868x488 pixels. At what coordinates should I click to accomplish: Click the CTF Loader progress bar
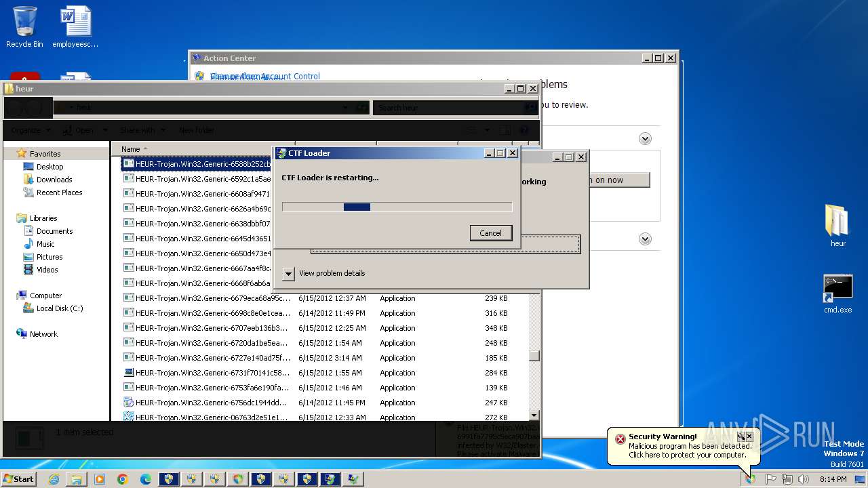click(397, 207)
